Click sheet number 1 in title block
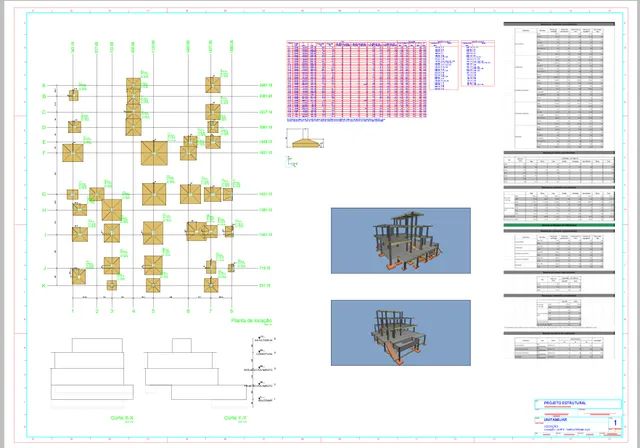This screenshot has width=640, height=448. coord(615,423)
